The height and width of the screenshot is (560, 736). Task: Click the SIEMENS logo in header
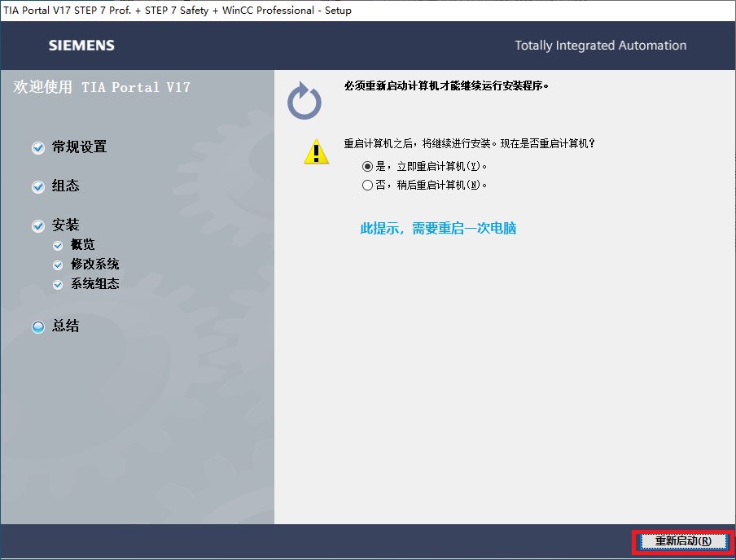(81, 46)
